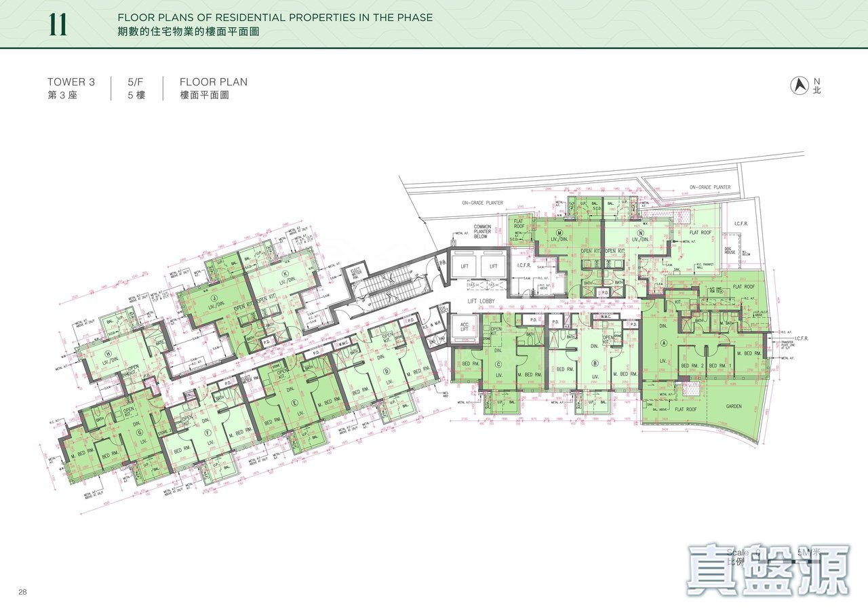Click page number 28
Screen dimensions: 868x613
pos(23,592)
